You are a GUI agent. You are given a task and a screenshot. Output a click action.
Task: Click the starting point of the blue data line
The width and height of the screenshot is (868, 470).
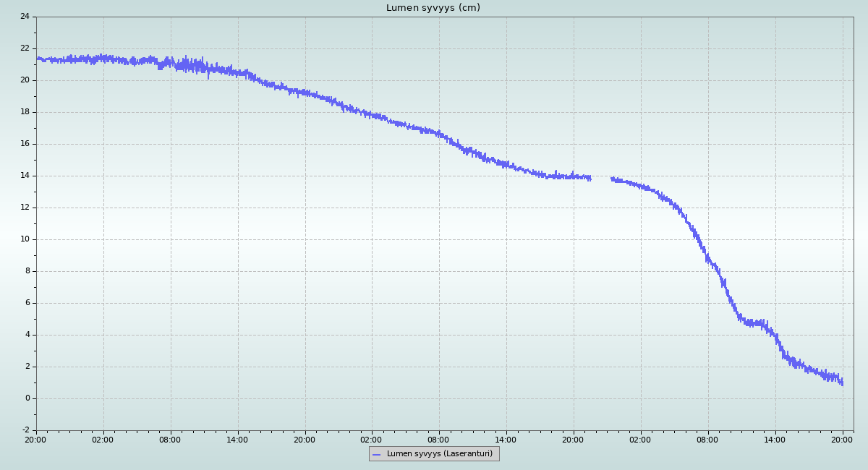coord(38,59)
